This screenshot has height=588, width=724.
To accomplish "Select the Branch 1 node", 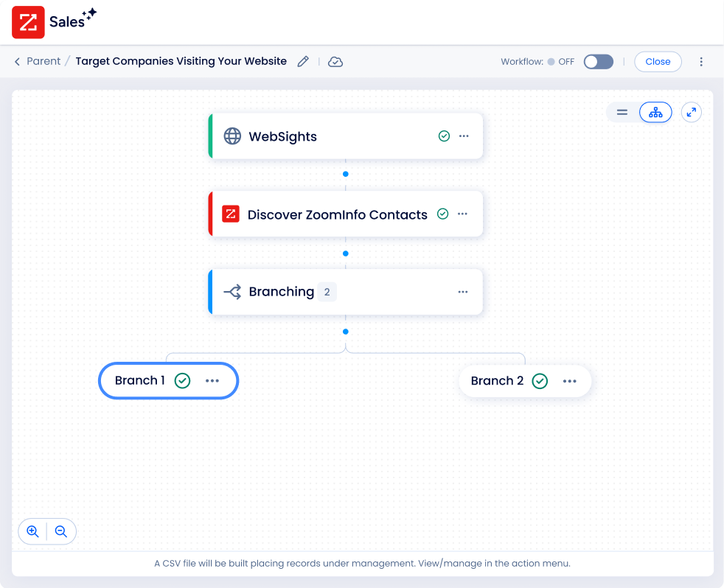I will click(169, 381).
